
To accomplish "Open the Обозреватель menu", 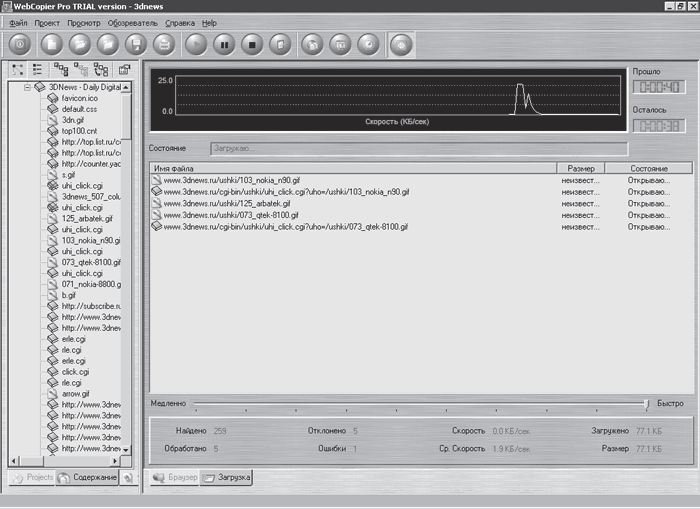I will tap(133, 23).
